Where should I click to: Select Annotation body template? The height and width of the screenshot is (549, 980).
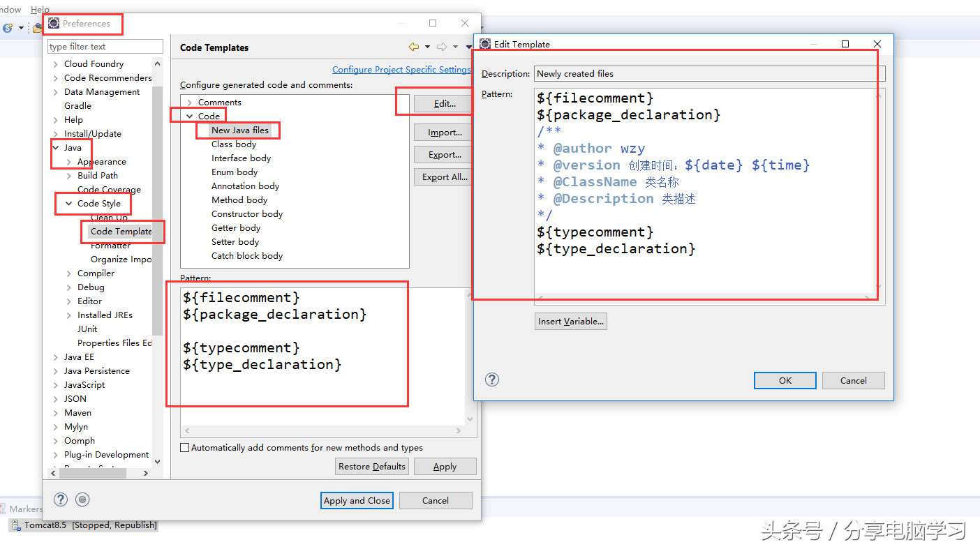coord(245,186)
